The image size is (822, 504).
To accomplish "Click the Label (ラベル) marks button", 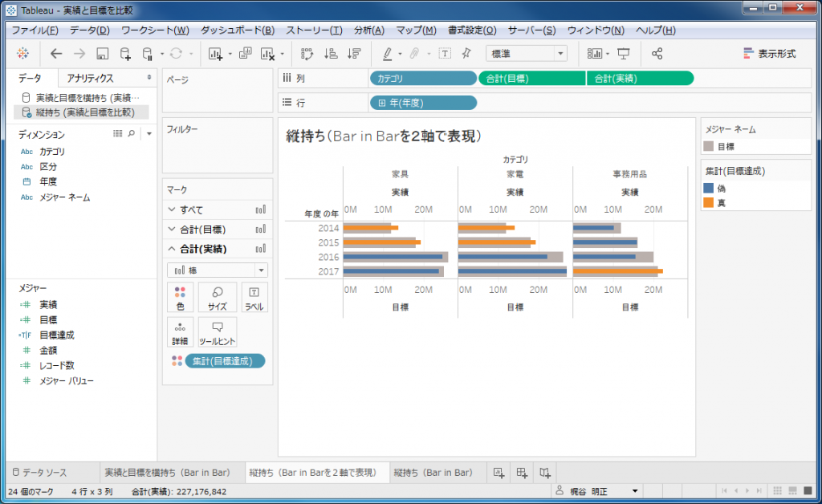I will (254, 297).
